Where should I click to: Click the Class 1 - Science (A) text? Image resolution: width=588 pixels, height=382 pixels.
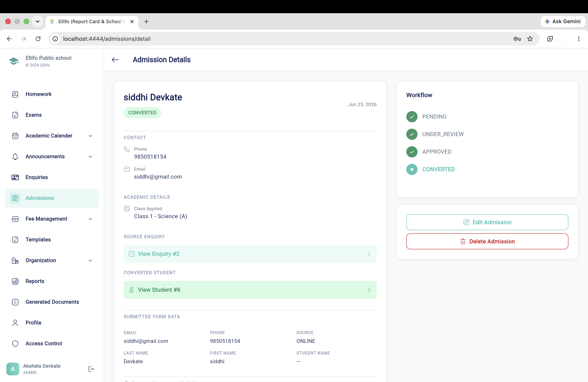[x=161, y=216]
